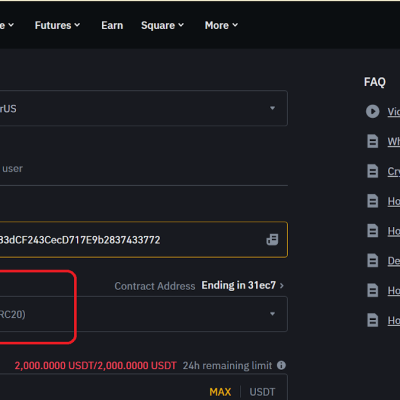Click the MAX amount button

click(x=220, y=392)
